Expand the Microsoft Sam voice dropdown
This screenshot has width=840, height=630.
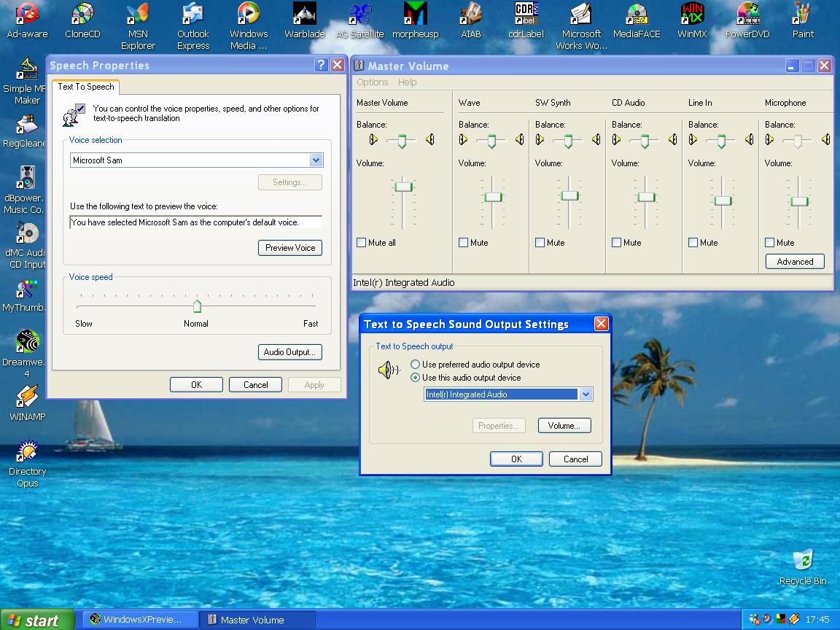(316, 160)
